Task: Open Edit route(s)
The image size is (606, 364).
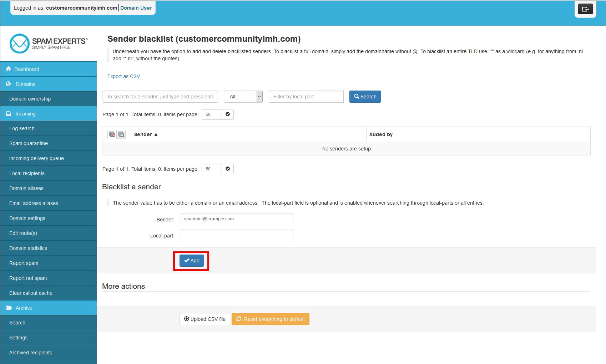Action: click(x=49, y=233)
